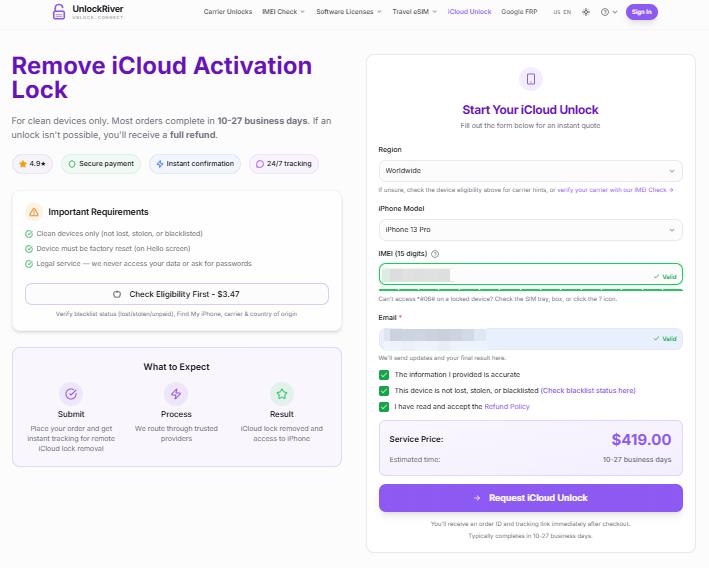Click the phone icon above Start Your iCloud Unlock
709x568 pixels.
click(530, 79)
